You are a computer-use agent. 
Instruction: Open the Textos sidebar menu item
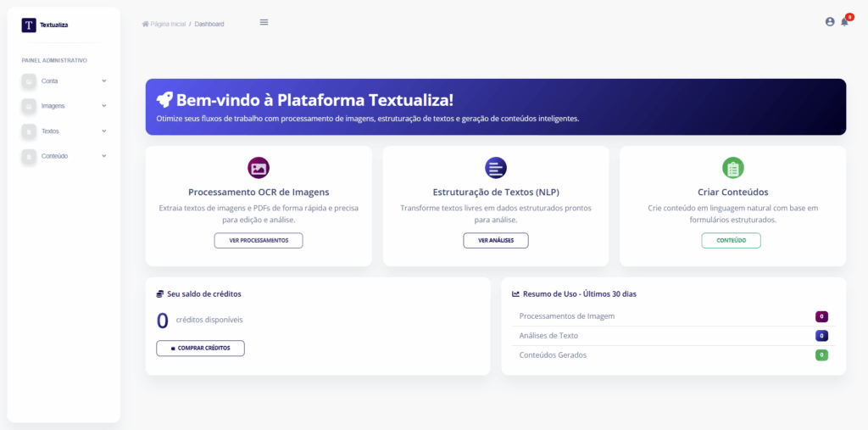pyautogui.click(x=64, y=131)
